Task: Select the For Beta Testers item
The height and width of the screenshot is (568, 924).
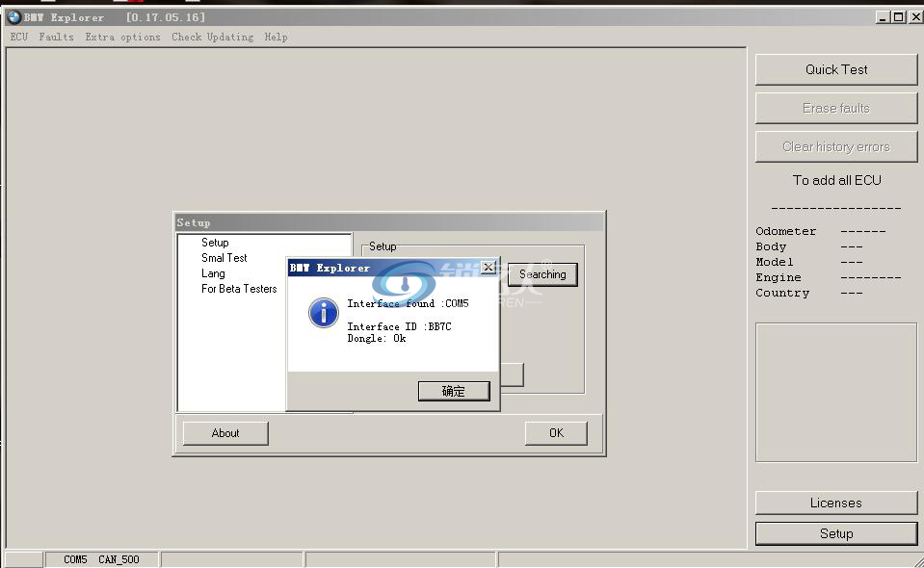Action: pyautogui.click(x=239, y=289)
